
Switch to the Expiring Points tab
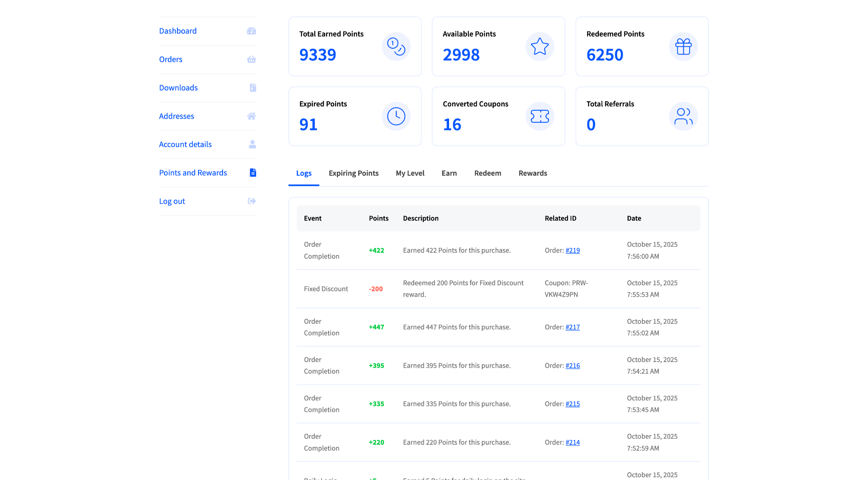point(353,173)
